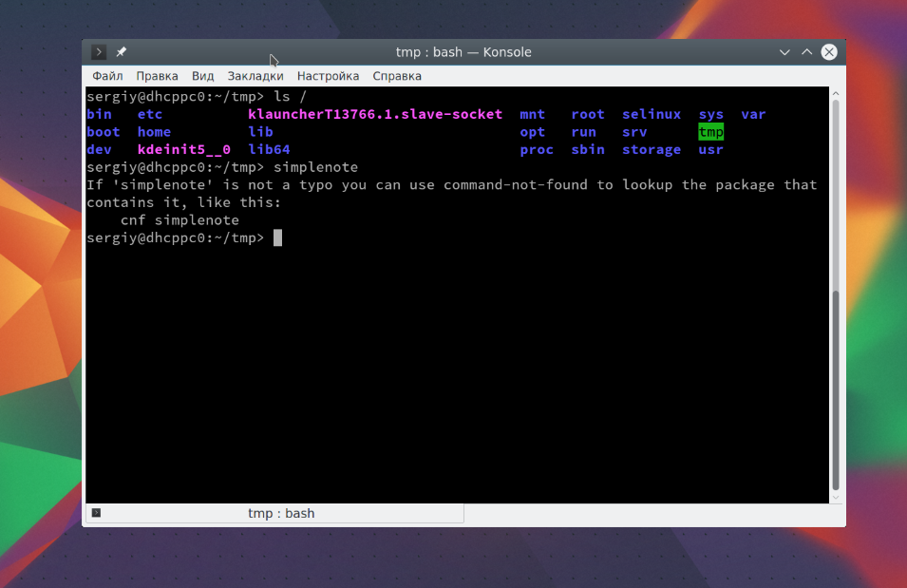907x588 pixels.
Task: Click the 'ls /' command text
Action: point(290,97)
